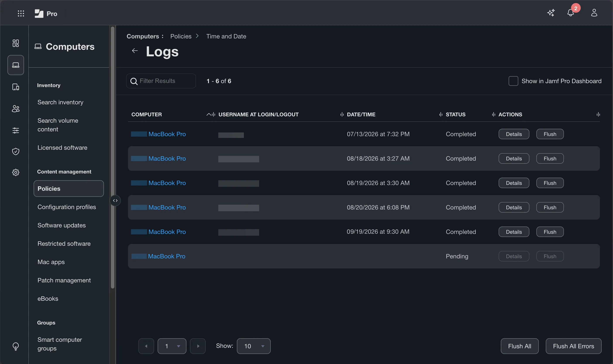Click the Jamf Pro logo
The image size is (613, 364).
46,14
